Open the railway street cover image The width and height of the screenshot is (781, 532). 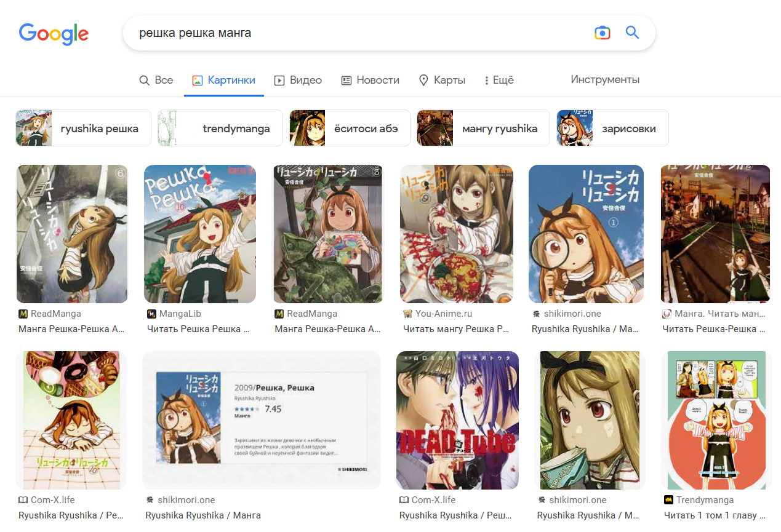[715, 234]
